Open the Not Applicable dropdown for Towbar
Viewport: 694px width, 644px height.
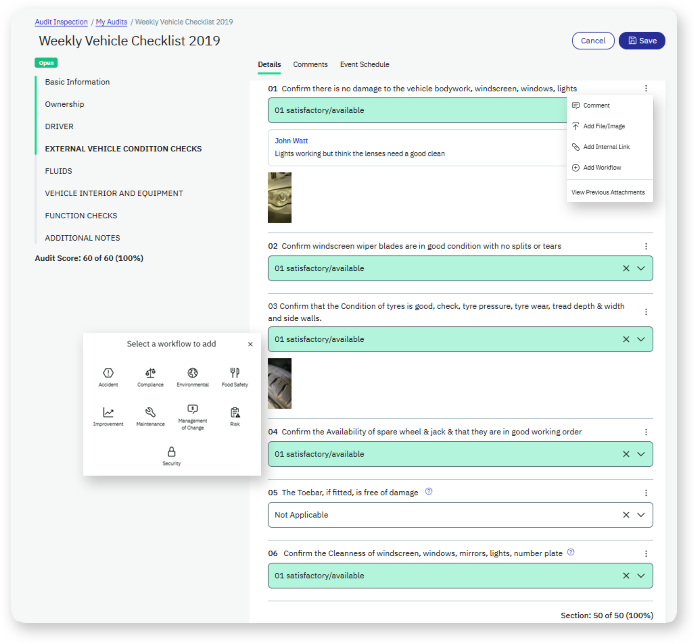641,515
